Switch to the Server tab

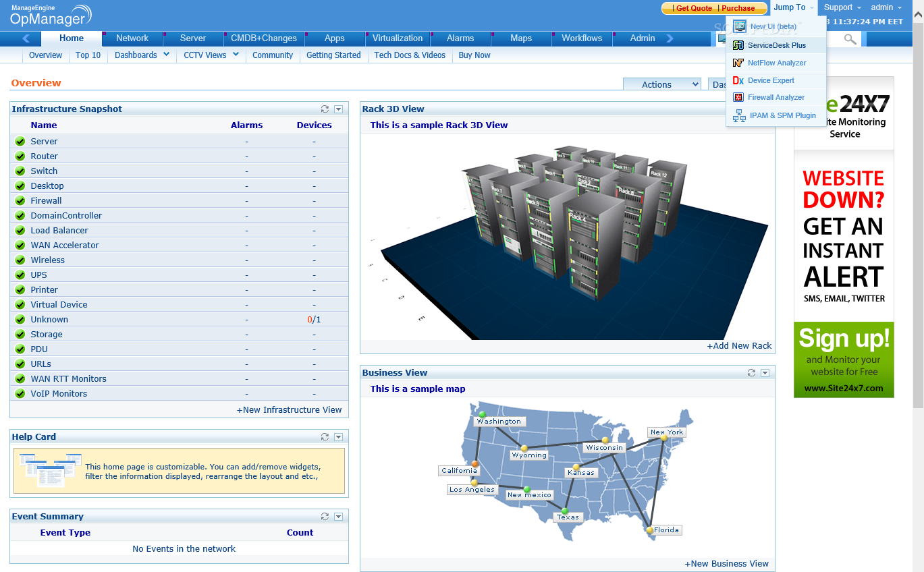click(x=193, y=38)
